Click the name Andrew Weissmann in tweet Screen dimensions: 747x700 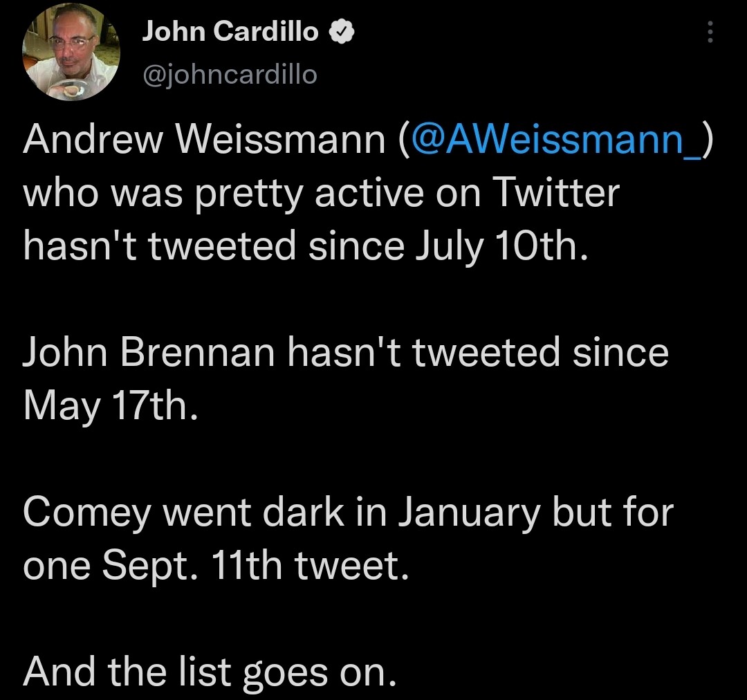point(204,141)
